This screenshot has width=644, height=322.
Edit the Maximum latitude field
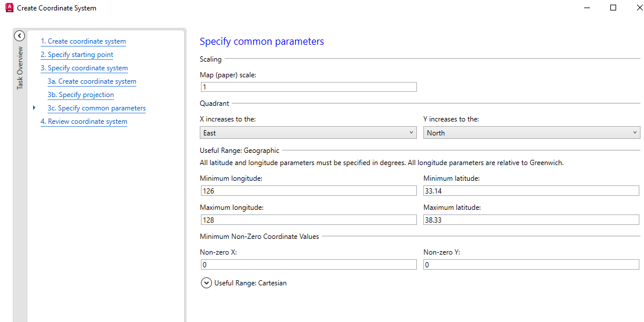click(531, 220)
